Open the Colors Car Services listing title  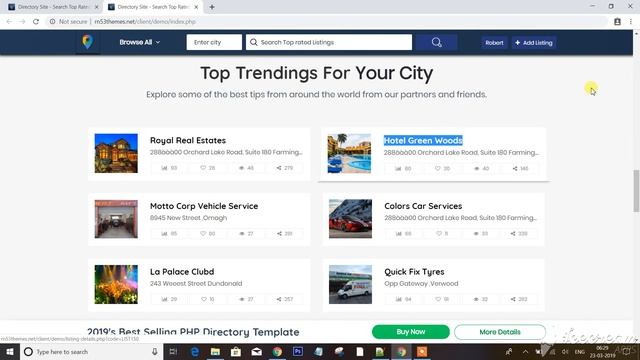click(423, 206)
